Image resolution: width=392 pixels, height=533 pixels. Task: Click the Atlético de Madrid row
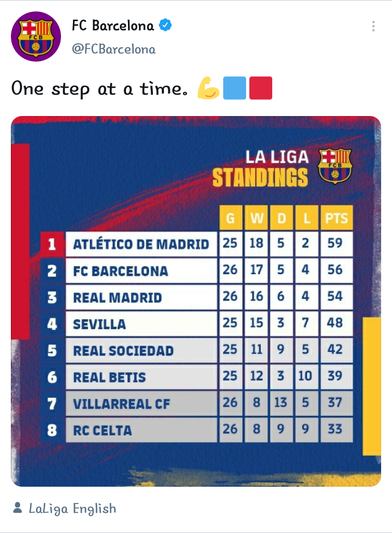[197, 244]
